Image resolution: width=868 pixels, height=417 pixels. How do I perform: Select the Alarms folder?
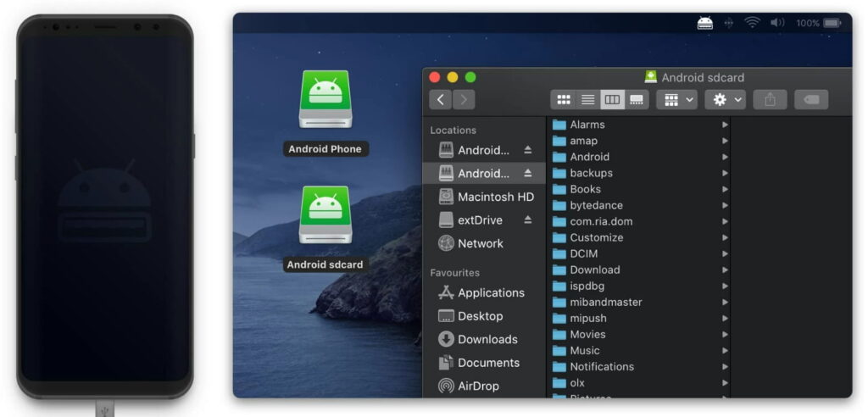coord(639,125)
